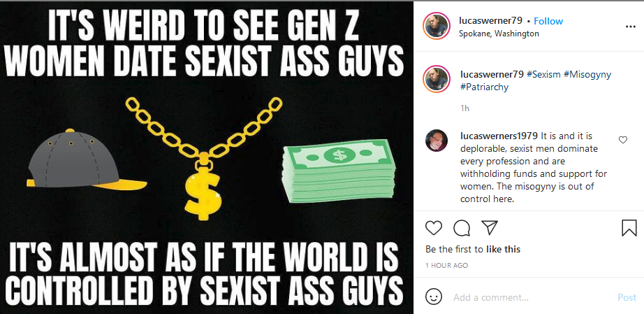Screen dimensions: 644x314
Task: Click the Post comment button
Action: tap(627, 297)
